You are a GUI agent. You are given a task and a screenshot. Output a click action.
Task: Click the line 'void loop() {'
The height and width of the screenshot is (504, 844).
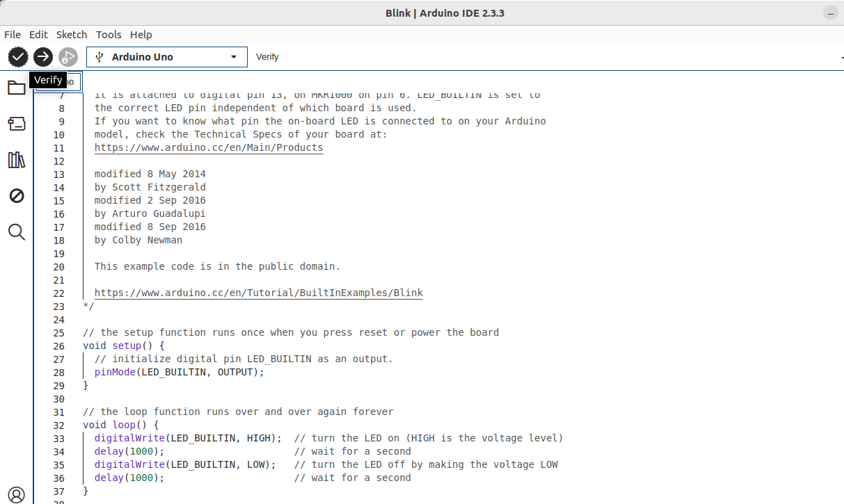click(x=121, y=425)
